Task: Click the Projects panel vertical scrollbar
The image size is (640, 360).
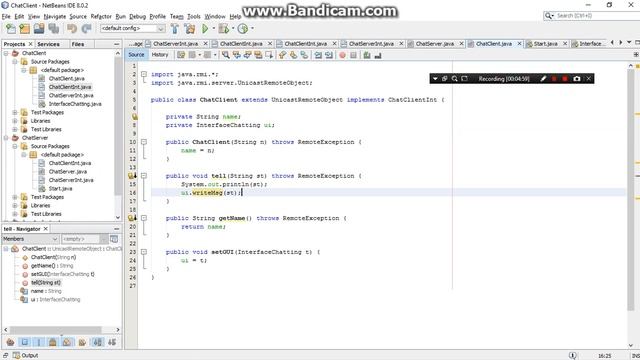Action: point(118,127)
